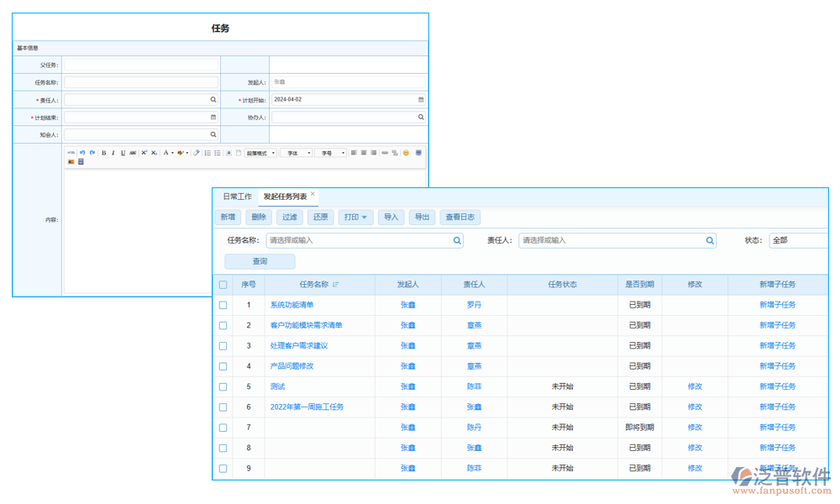The image size is (840, 504).
Task: Apply underline formatting in the editor toolbar
Action: (122, 153)
